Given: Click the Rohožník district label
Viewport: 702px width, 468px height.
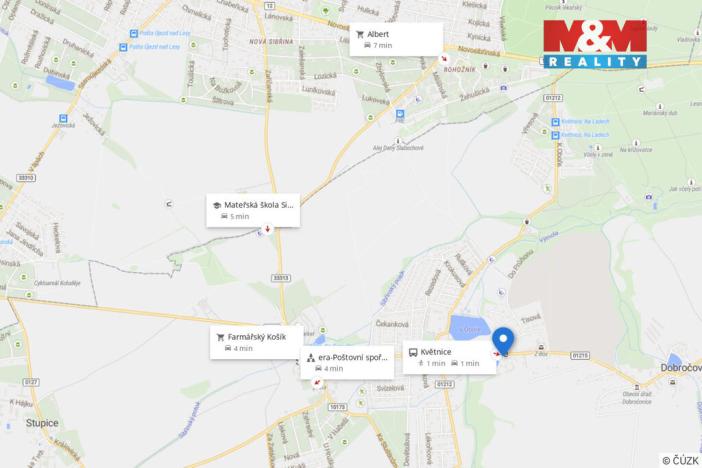Looking at the screenshot, I should tap(460, 70).
